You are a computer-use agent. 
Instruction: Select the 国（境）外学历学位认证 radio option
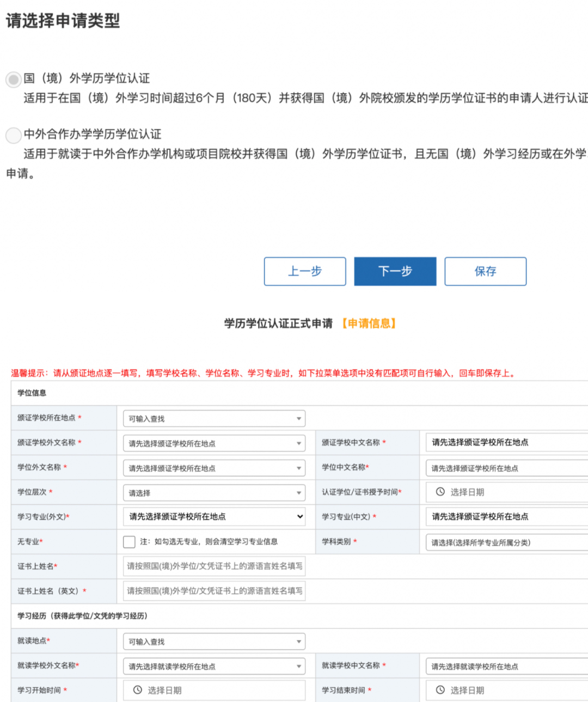pyautogui.click(x=13, y=79)
